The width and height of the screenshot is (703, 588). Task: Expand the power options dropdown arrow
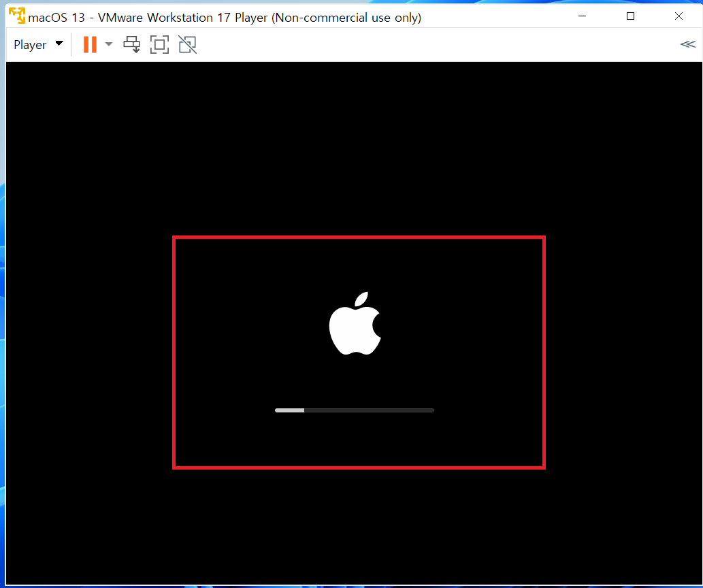click(108, 44)
